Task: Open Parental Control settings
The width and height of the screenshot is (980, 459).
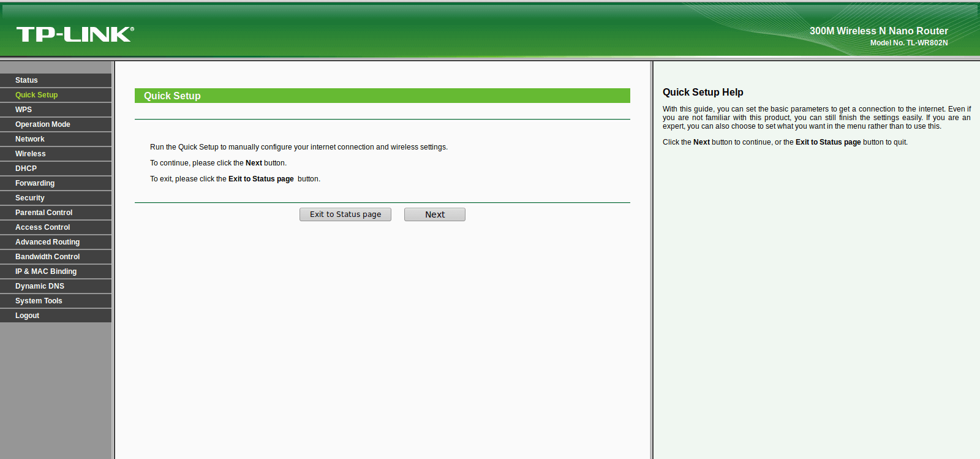Action: tap(56, 213)
